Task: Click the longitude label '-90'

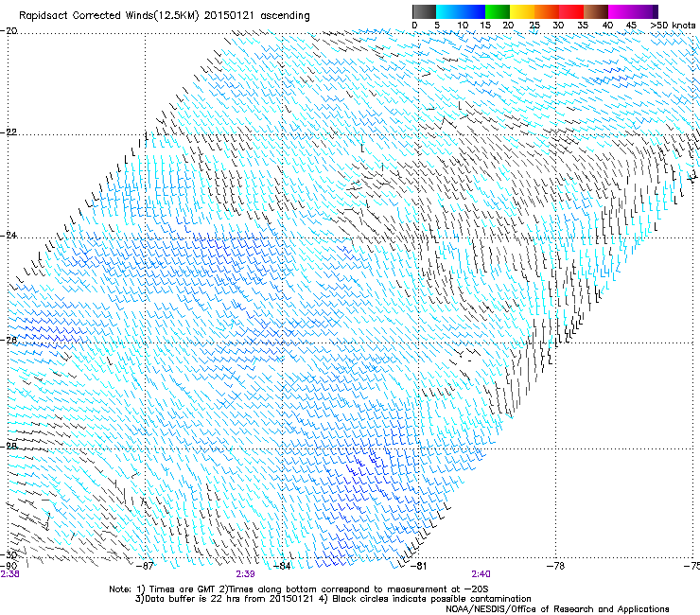Action: coord(9,566)
